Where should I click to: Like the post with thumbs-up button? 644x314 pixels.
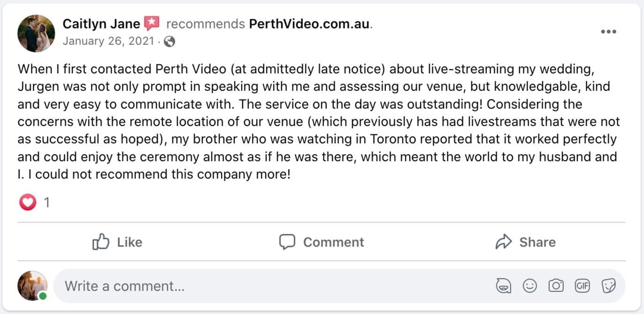[117, 242]
